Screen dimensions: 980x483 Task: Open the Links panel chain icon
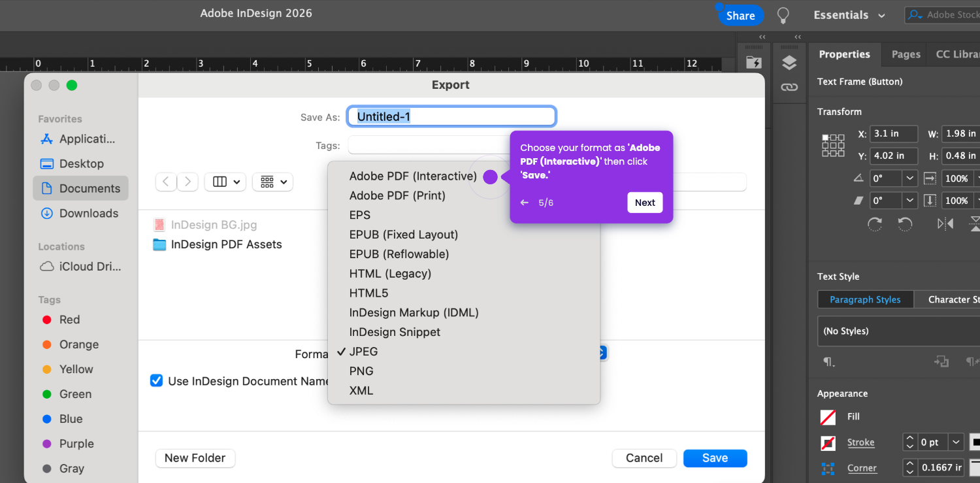(x=789, y=87)
